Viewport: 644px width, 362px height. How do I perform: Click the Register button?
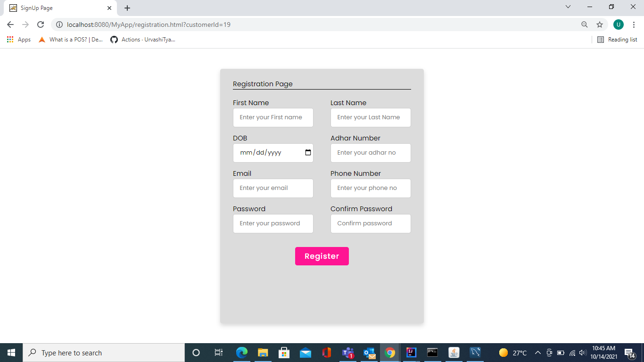click(322, 256)
